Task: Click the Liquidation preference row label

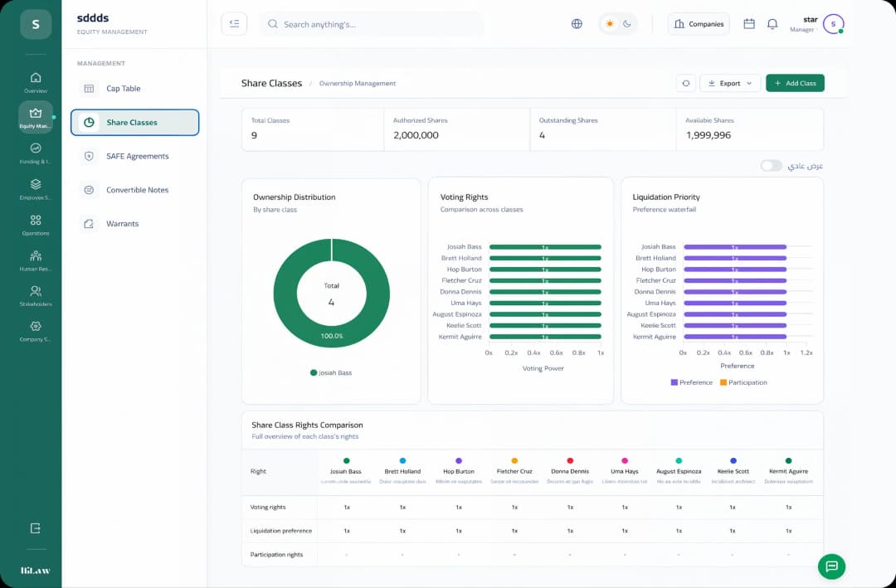Action: (x=280, y=531)
